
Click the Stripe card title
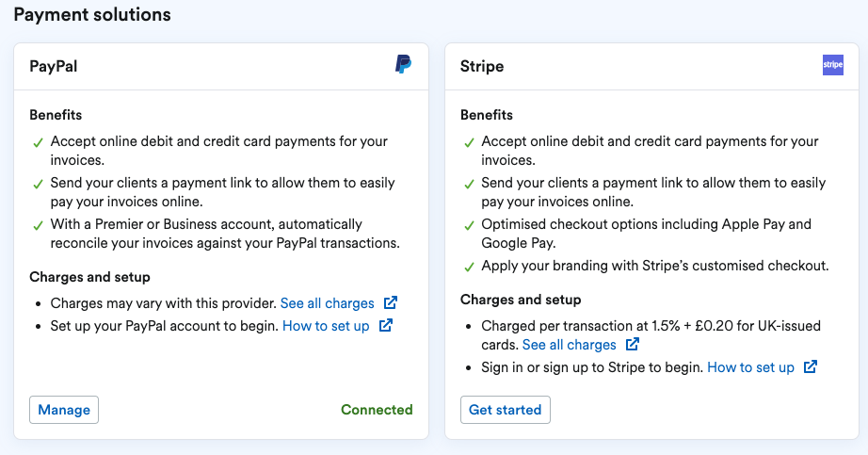[482, 67]
